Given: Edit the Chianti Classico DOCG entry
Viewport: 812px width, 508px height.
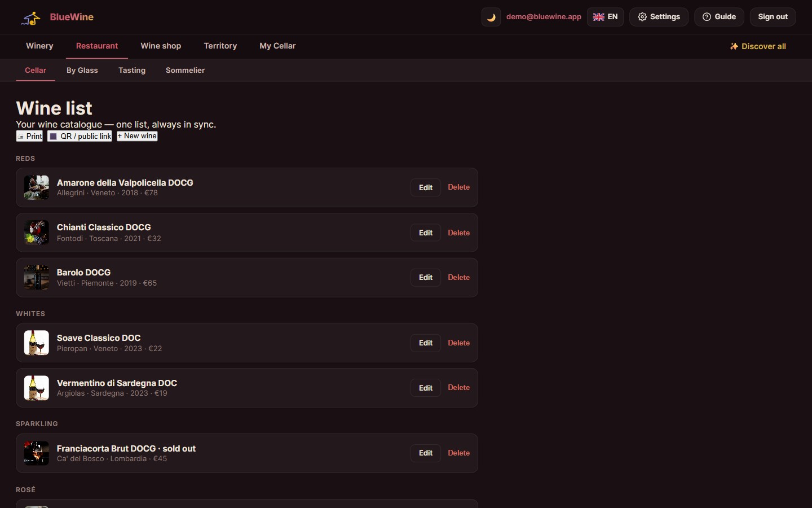Looking at the screenshot, I should tap(426, 233).
